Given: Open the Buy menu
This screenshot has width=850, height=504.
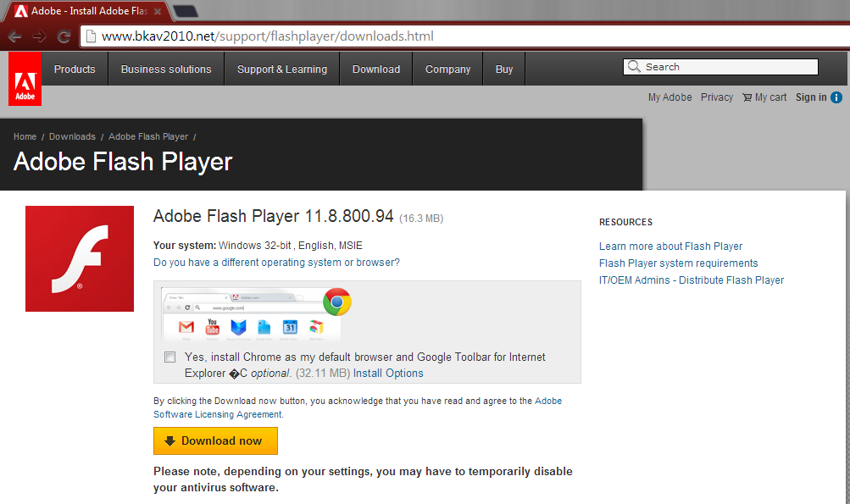Looking at the screenshot, I should pos(504,69).
